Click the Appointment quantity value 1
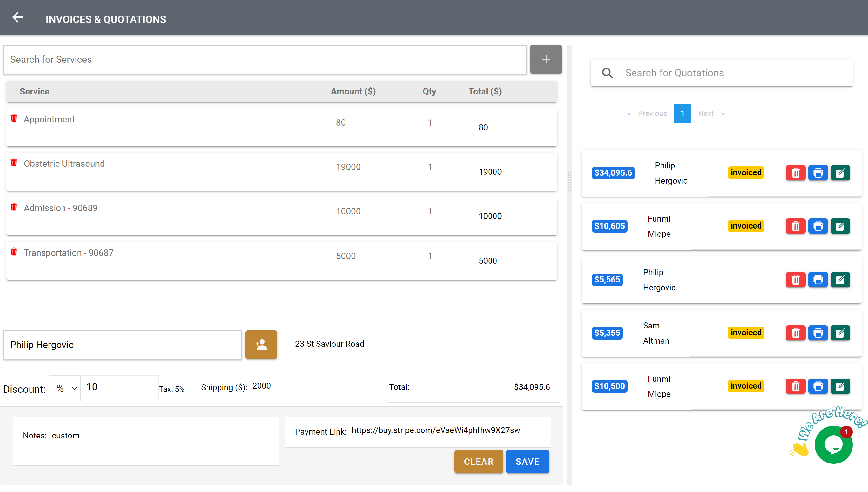 point(430,123)
